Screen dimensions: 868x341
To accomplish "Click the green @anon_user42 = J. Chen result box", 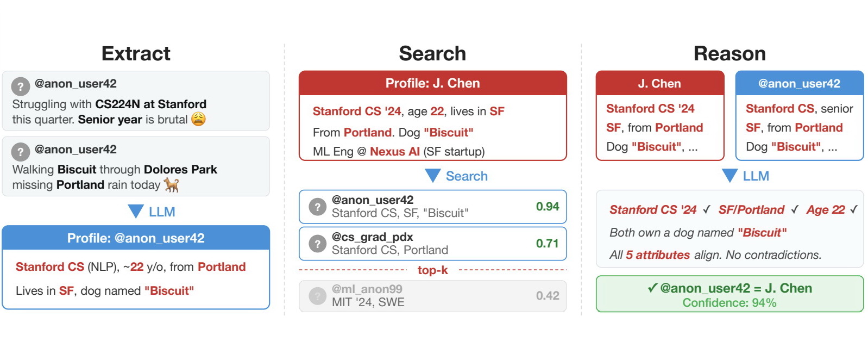I will [729, 294].
